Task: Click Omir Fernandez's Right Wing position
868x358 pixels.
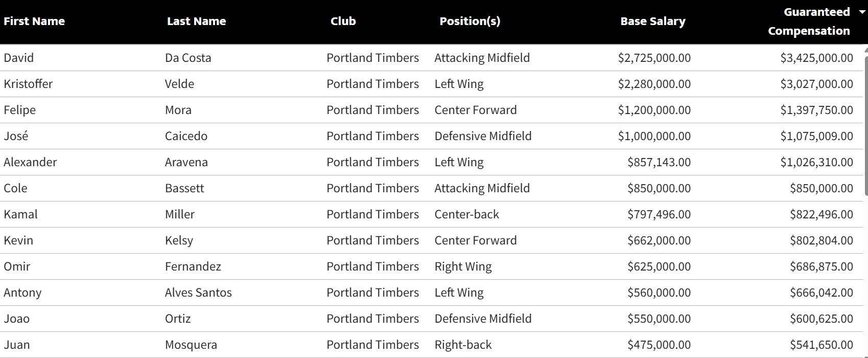Action: 463,266
